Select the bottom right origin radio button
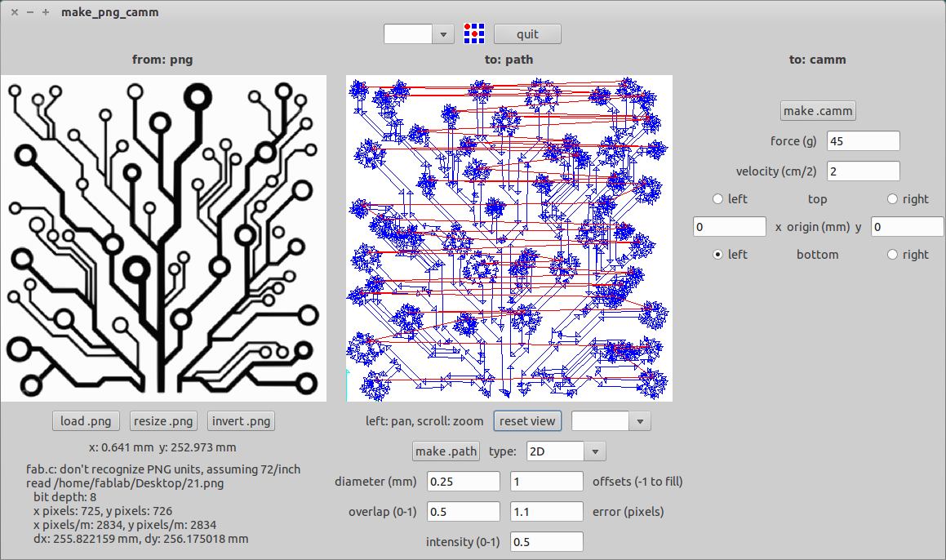This screenshot has height=560, width=946. coord(892,255)
